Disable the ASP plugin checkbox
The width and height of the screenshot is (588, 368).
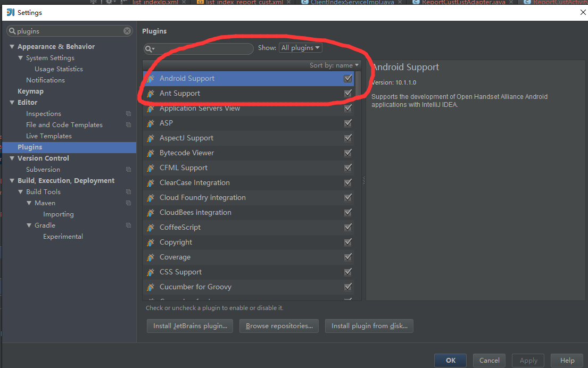click(348, 123)
